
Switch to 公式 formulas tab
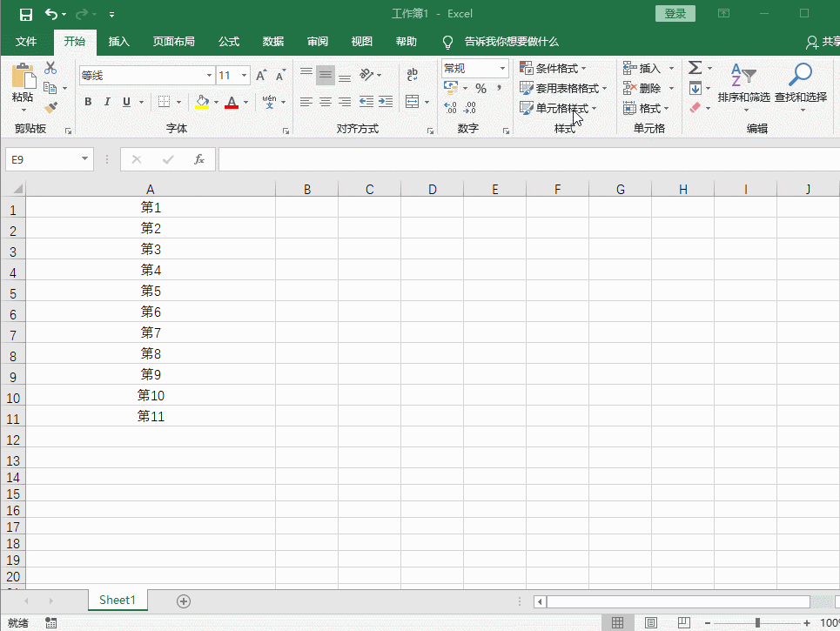click(x=229, y=42)
